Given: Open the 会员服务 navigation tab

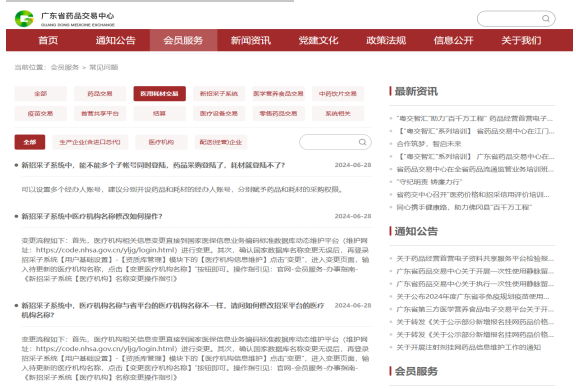Looking at the screenshot, I should [183, 40].
